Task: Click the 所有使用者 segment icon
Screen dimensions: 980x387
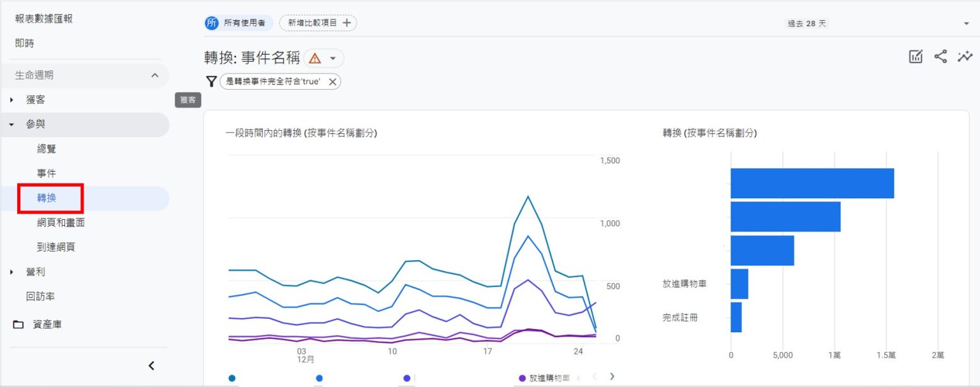Action: pyautogui.click(x=212, y=23)
